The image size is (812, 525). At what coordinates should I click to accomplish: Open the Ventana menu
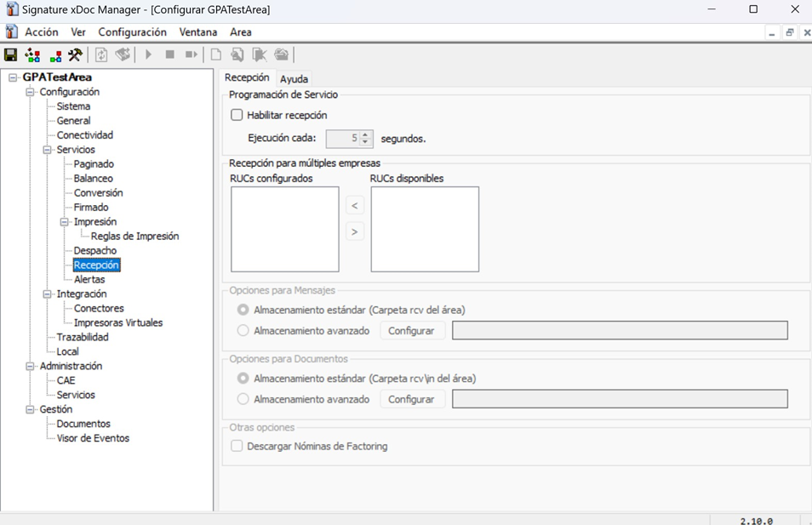point(198,32)
